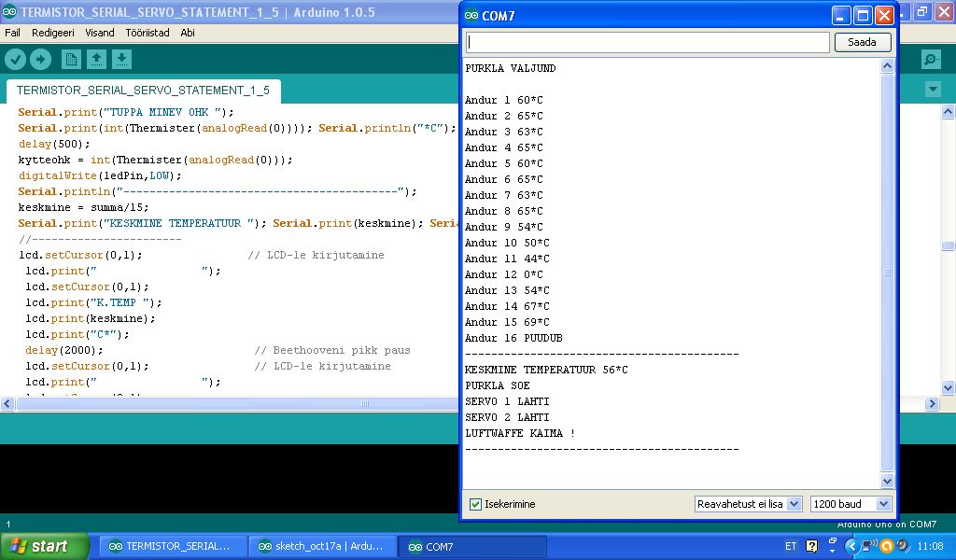
Task: Click the Verify sketch checkmark icon
Action: (16, 60)
